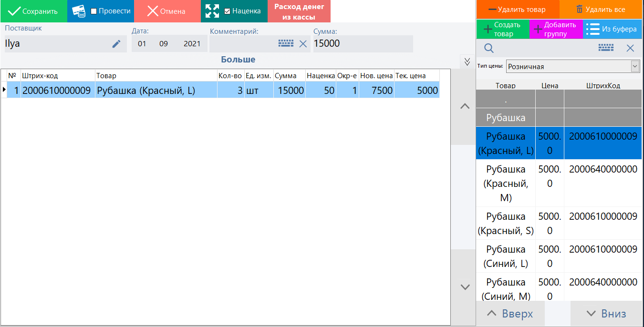Uncheck the Наценка checkbox
The width and height of the screenshot is (644, 327).
(x=228, y=11)
